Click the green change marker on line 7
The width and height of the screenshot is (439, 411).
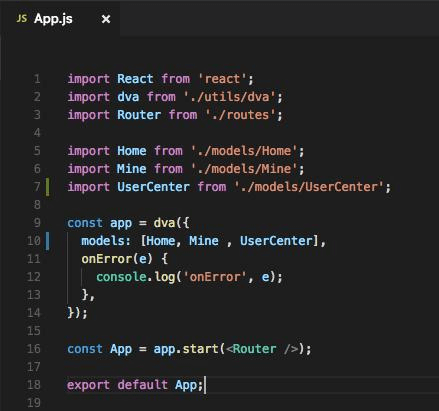click(x=48, y=187)
